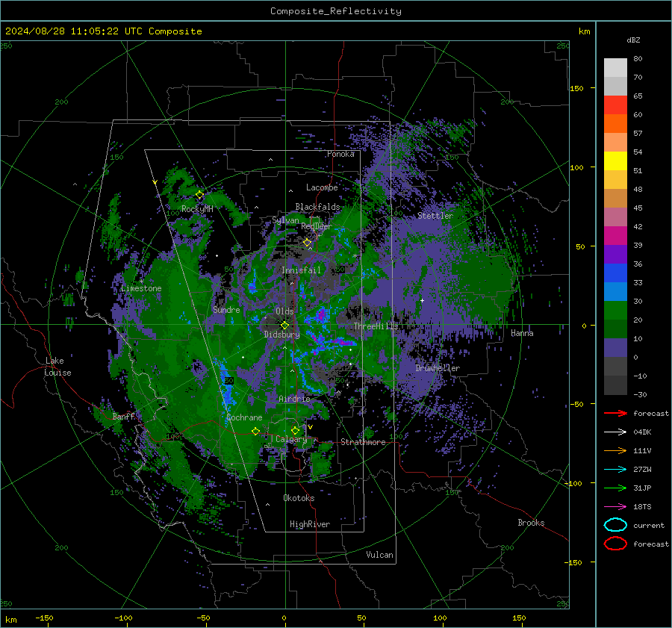Click the RockyMH label
The height and width of the screenshot is (628, 672).
coord(197,209)
